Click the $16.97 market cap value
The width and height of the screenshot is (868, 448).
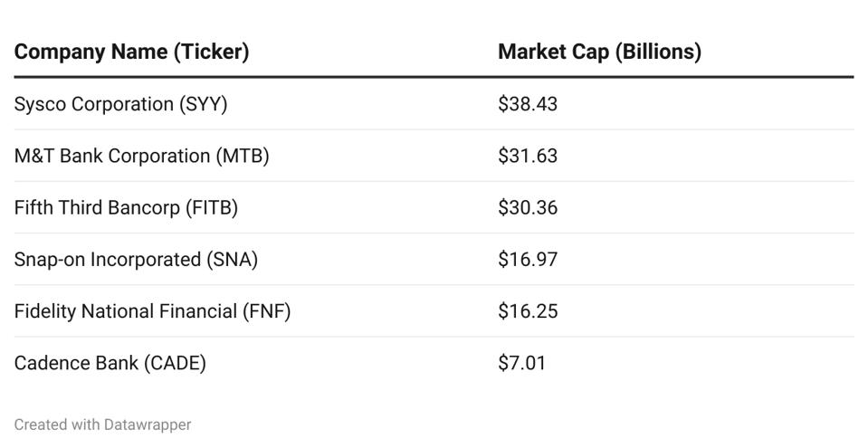coord(528,260)
